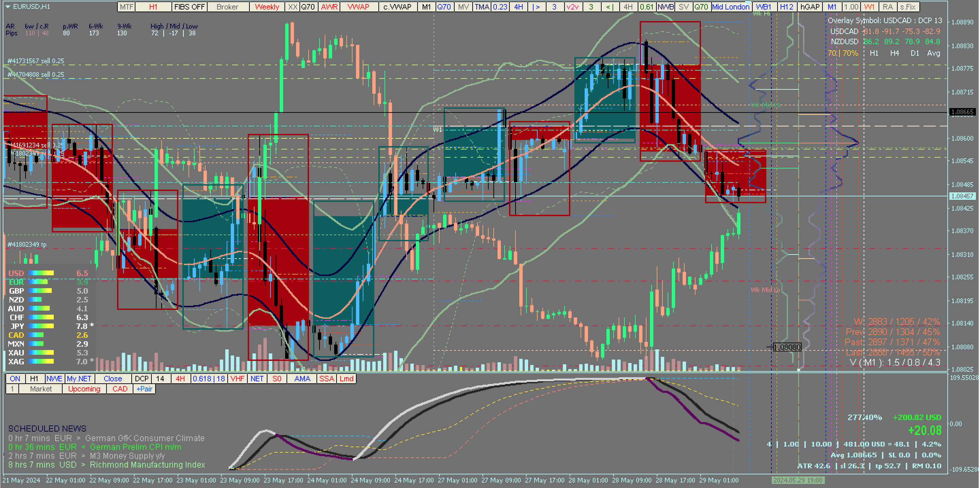Click the 1.08080 price label marker
Image resolution: width=980 pixels, height=488 pixels.
(x=787, y=347)
